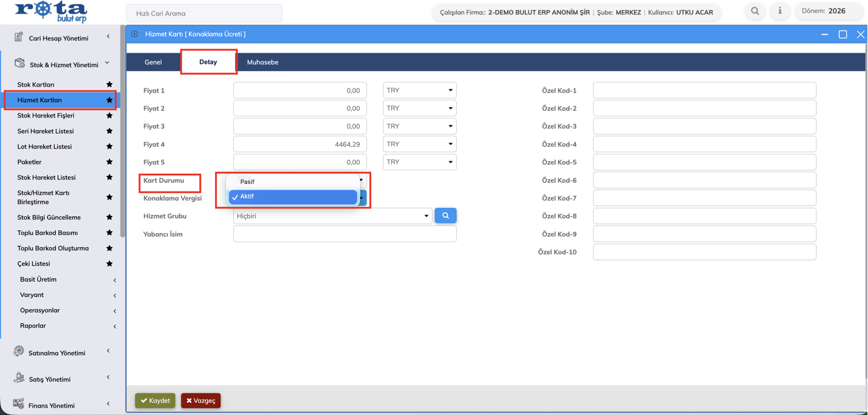
Task: Switch to the Genel tab
Action: [153, 62]
